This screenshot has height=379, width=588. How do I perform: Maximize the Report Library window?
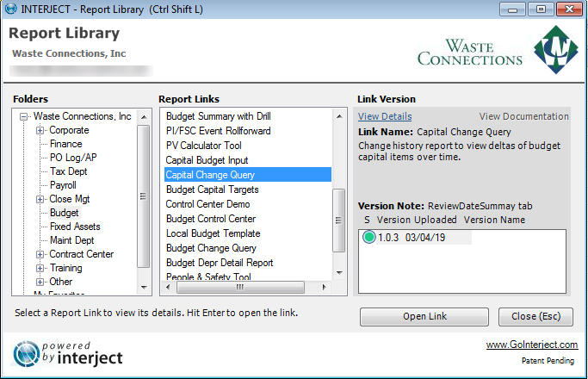(541, 9)
